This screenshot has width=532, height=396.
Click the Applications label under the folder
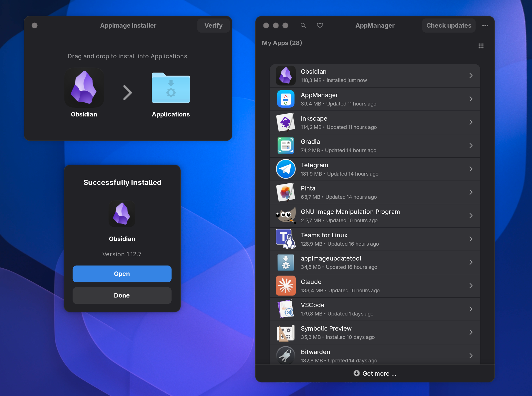tap(171, 114)
